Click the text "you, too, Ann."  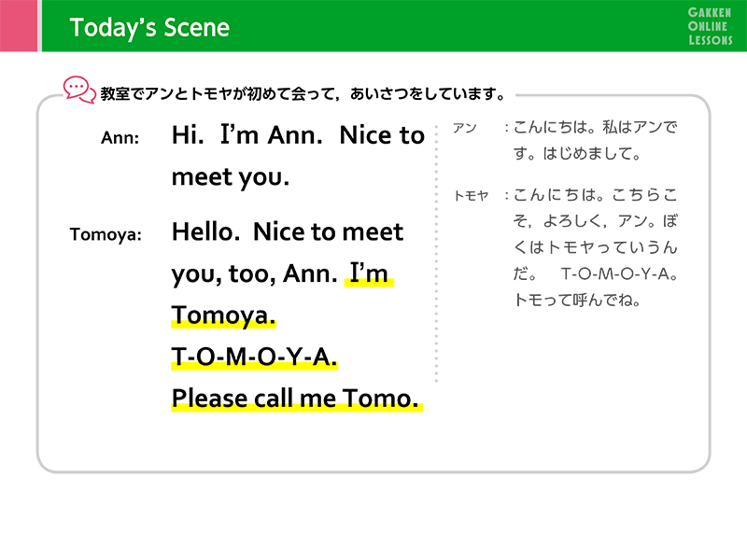coord(254,274)
